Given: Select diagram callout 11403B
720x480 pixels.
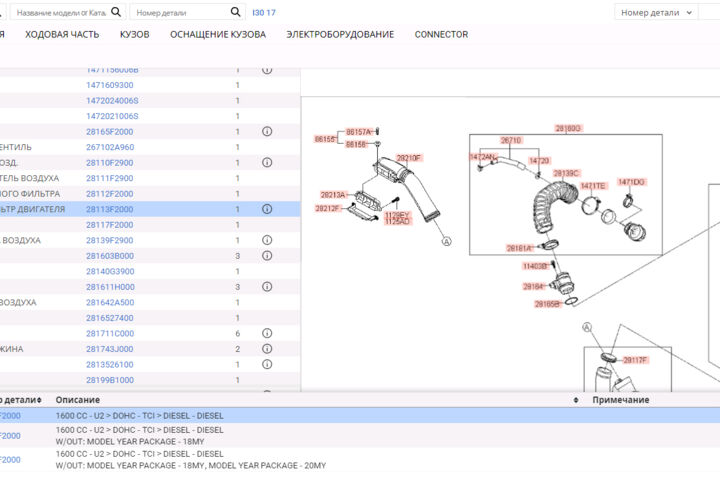Looking at the screenshot, I should tap(535, 266).
